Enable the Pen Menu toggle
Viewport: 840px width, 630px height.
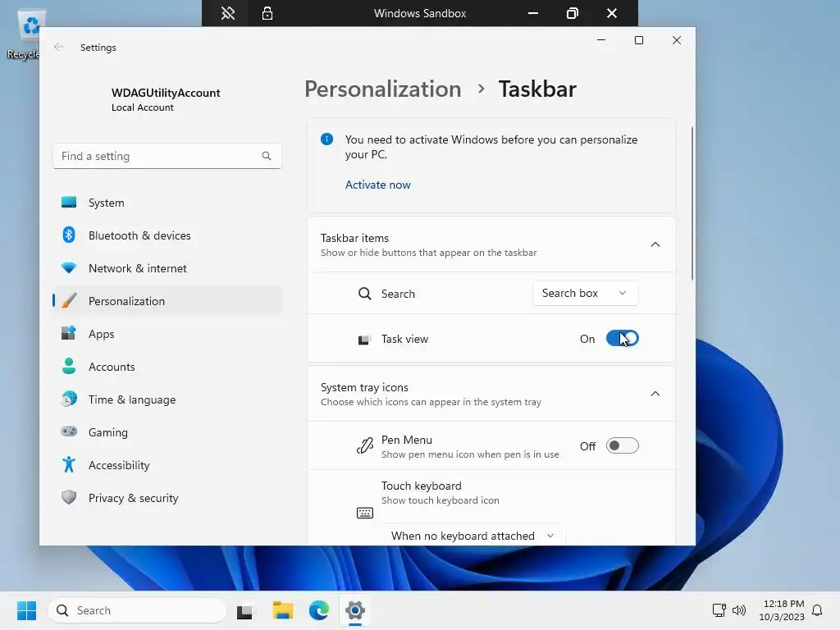pyautogui.click(x=622, y=445)
